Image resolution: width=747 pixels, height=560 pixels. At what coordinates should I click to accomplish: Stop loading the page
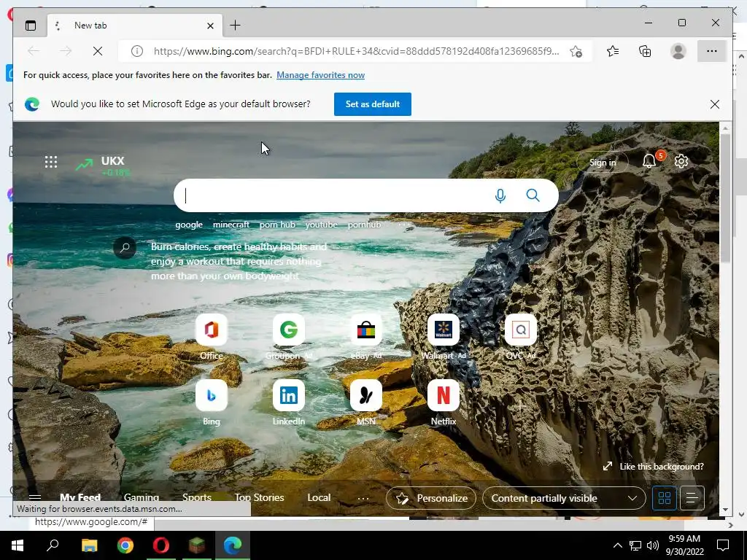click(98, 51)
